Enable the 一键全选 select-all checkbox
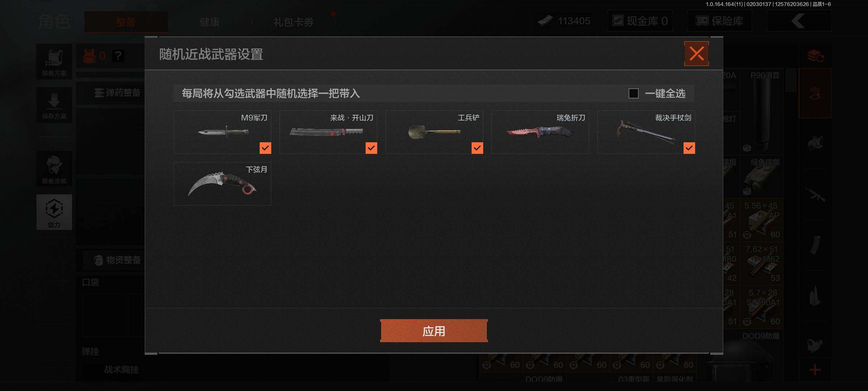868x391 pixels. (633, 93)
